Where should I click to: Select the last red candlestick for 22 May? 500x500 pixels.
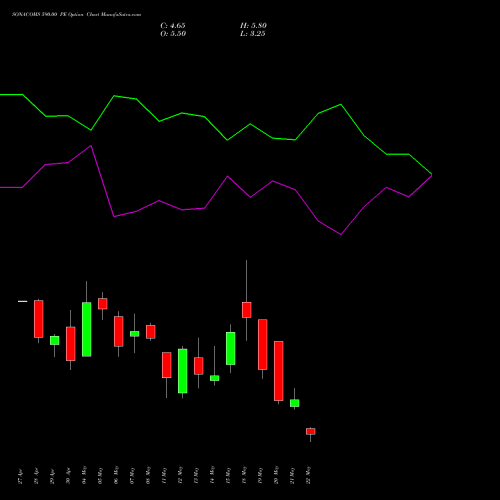[311, 431]
